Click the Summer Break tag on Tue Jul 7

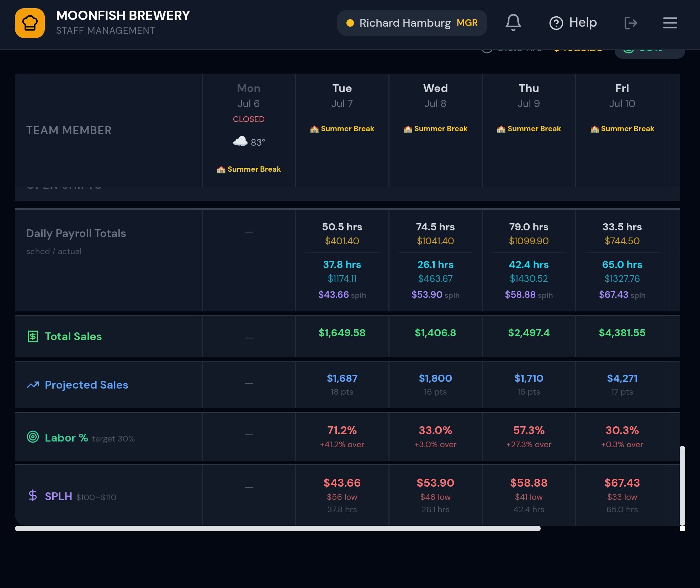click(342, 129)
